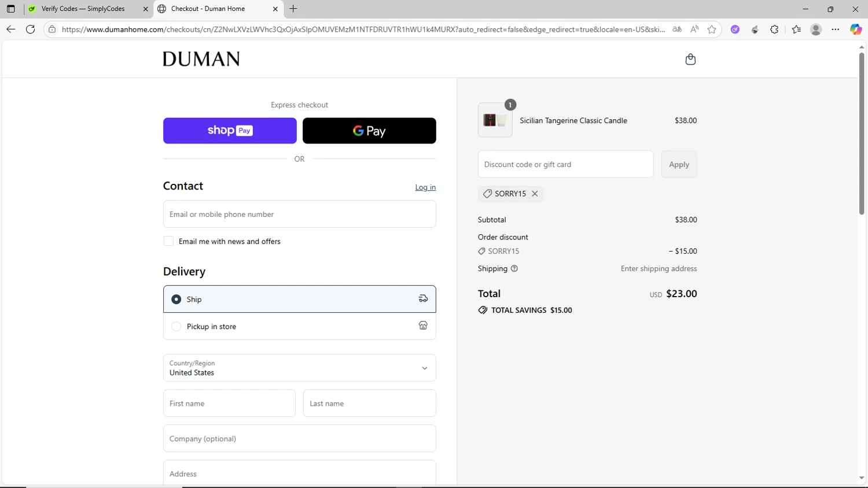Pay with Google Pay button
868x488 pixels.
tap(369, 131)
